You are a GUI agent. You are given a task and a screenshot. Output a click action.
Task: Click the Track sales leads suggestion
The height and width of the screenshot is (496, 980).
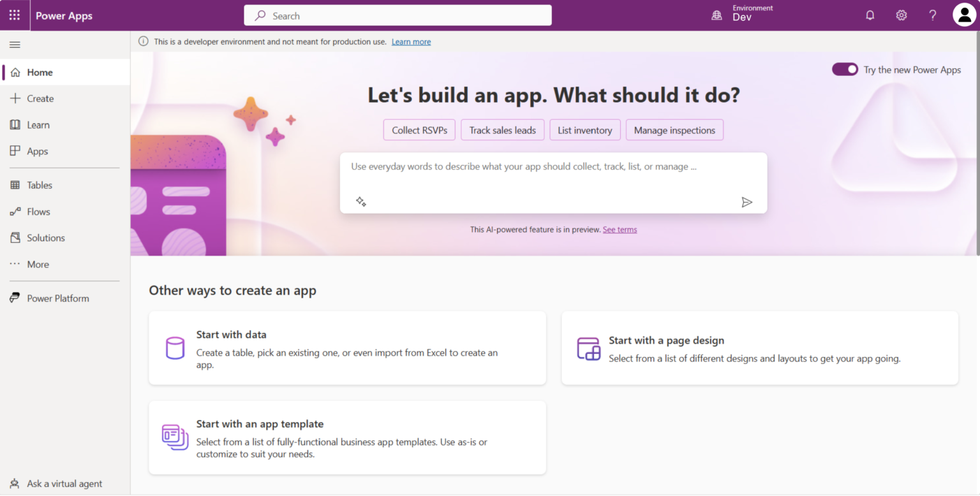point(502,129)
